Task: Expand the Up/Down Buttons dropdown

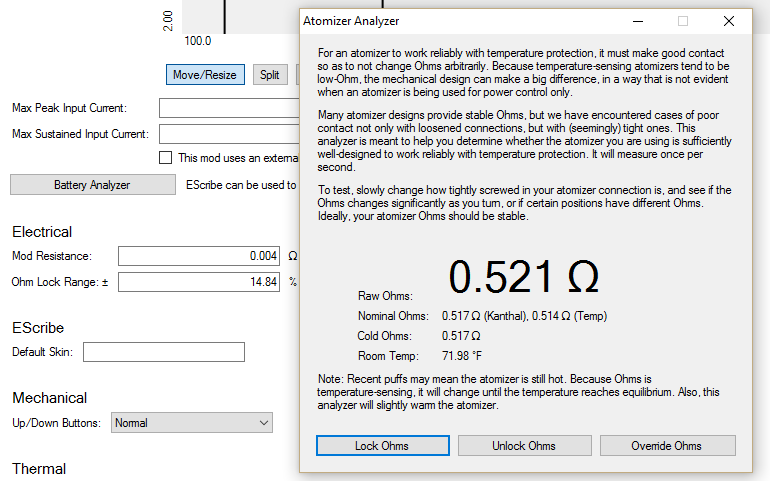Action: coord(191,423)
